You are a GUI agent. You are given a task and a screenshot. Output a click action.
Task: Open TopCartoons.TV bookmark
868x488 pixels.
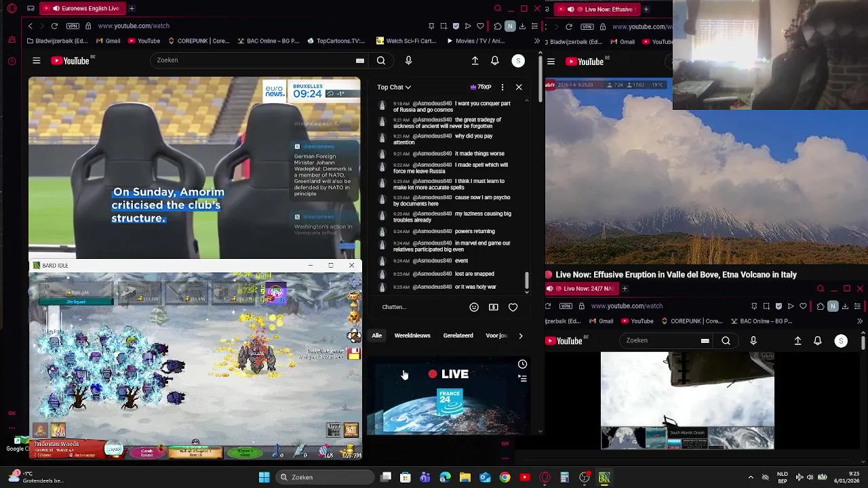point(336,41)
